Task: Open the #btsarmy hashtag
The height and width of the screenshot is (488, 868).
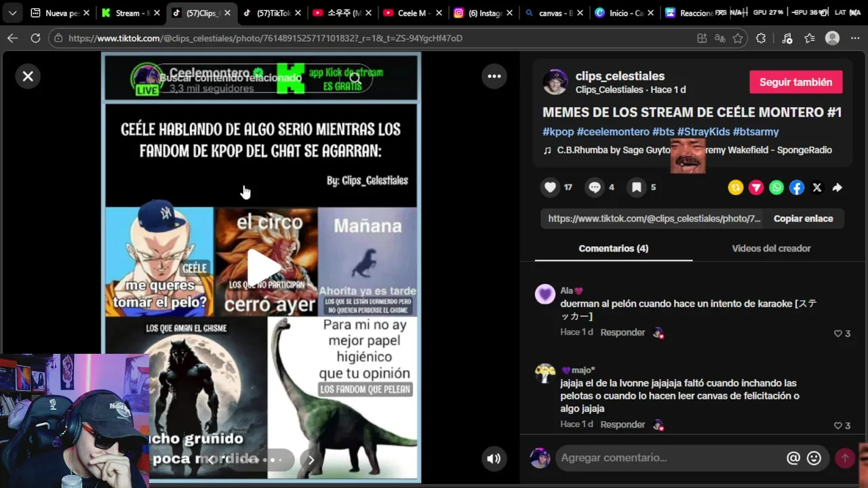Action: [755, 131]
